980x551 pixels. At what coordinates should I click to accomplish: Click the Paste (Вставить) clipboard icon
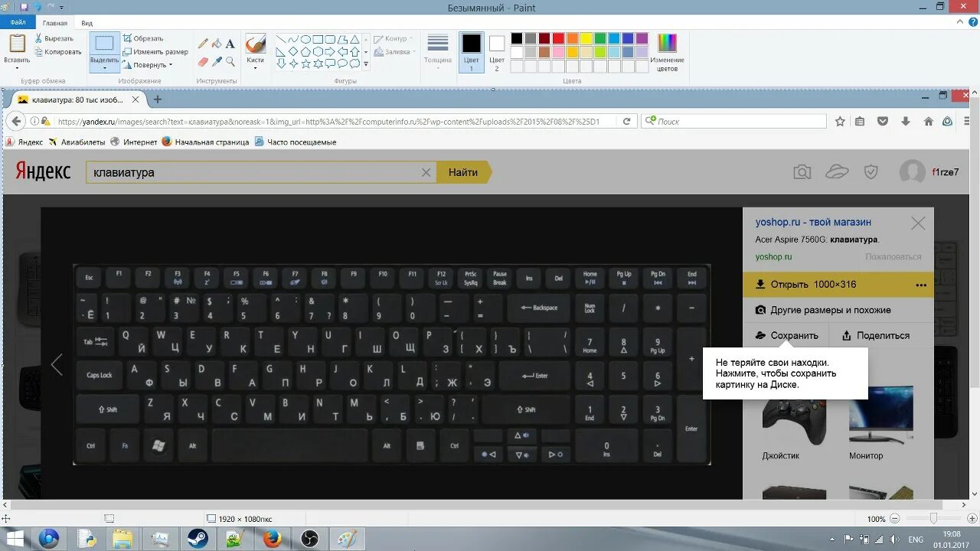coord(17,43)
